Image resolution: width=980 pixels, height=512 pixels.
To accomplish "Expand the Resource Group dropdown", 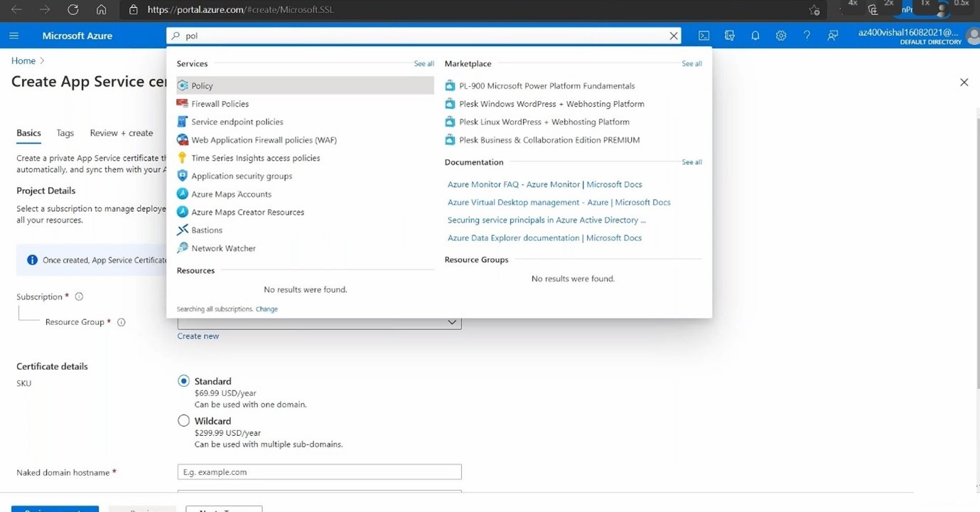I will 451,322.
